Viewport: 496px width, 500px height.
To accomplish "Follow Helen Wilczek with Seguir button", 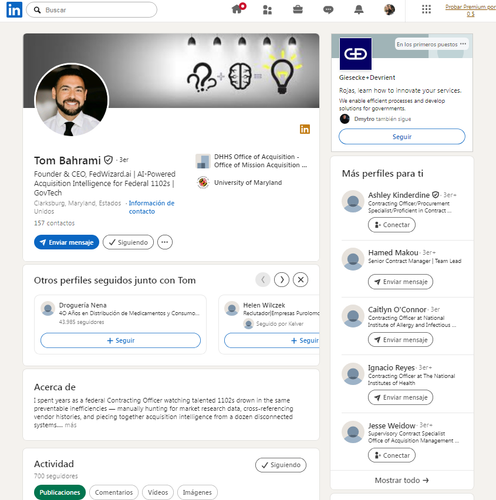I will click(x=272, y=340).
